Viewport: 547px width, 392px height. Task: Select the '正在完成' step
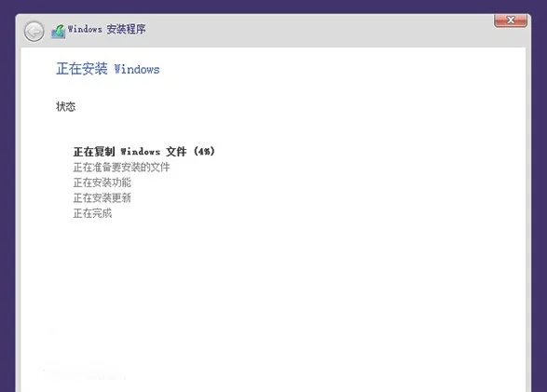pos(92,213)
